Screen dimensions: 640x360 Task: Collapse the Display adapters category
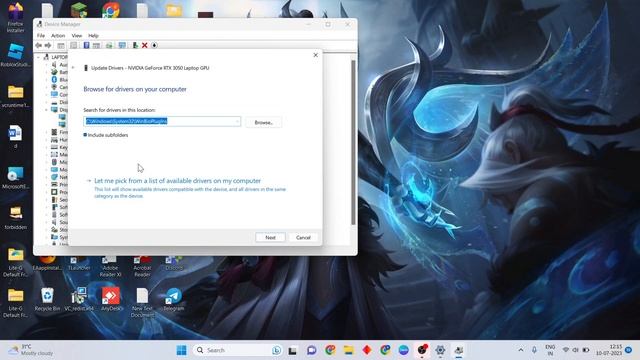pyautogui.click(x=47, y=110)
